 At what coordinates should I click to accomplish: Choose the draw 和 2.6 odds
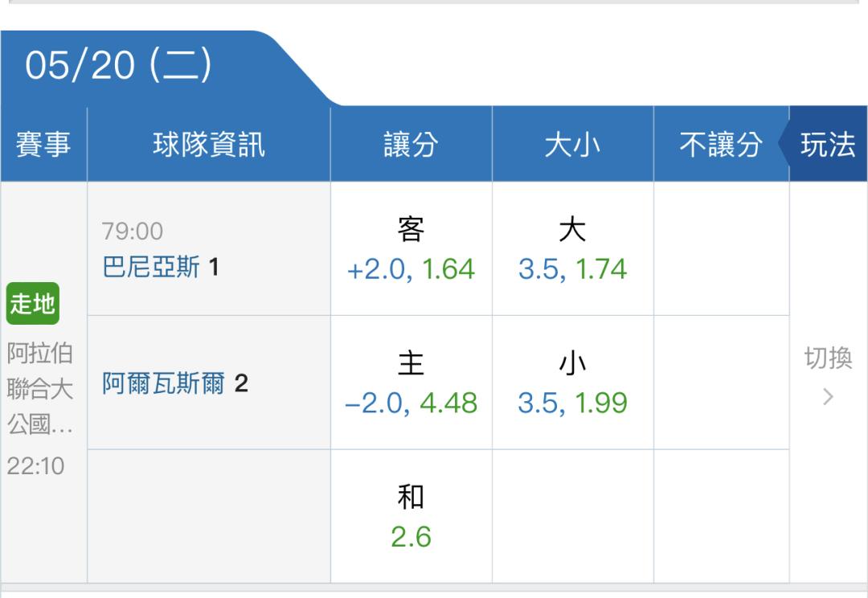click(411, 517)
